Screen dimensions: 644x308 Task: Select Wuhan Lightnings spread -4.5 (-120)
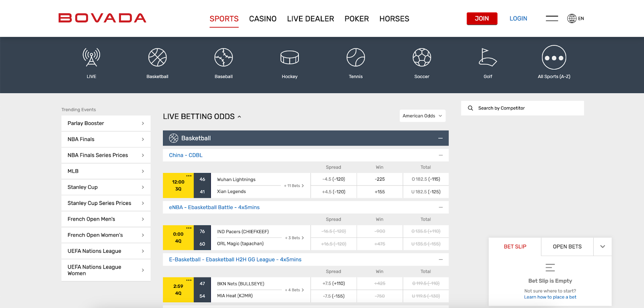point(334,179)
